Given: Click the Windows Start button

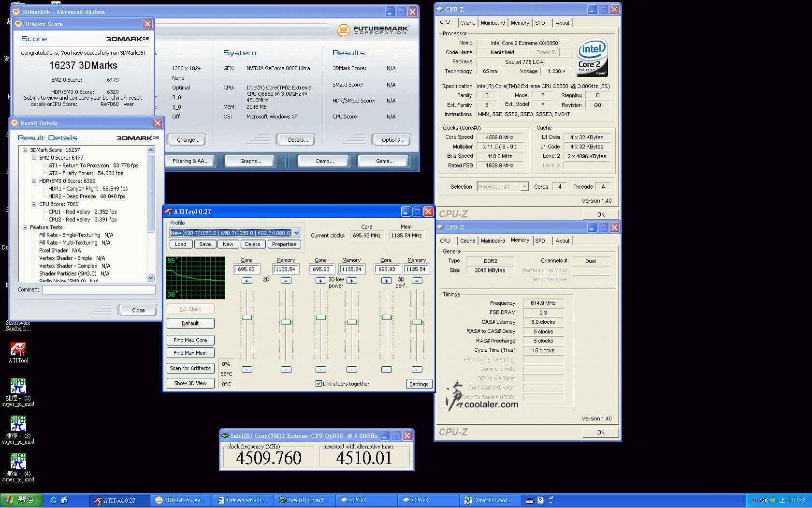Looking at the screenshot, I should [22, 500].
